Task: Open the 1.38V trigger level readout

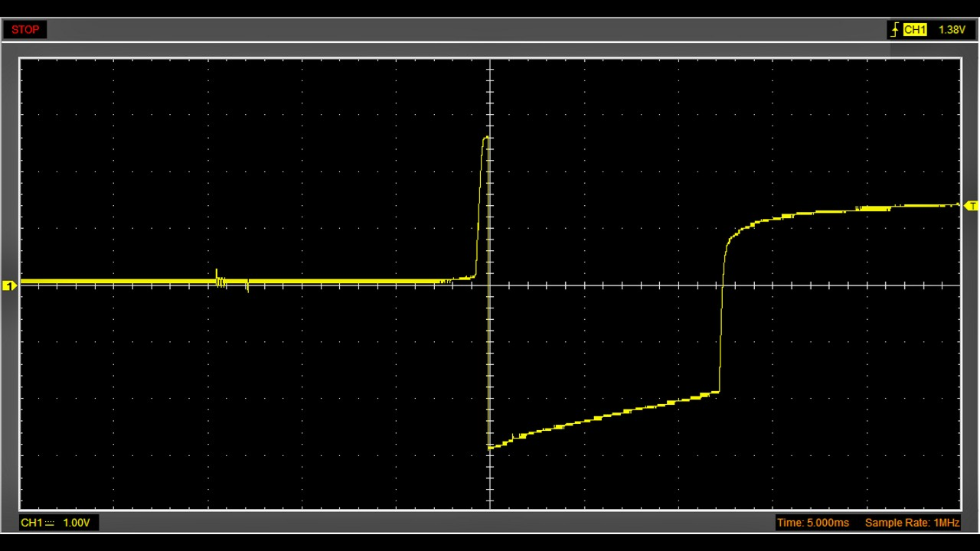Action: click(x=952, y=30)
